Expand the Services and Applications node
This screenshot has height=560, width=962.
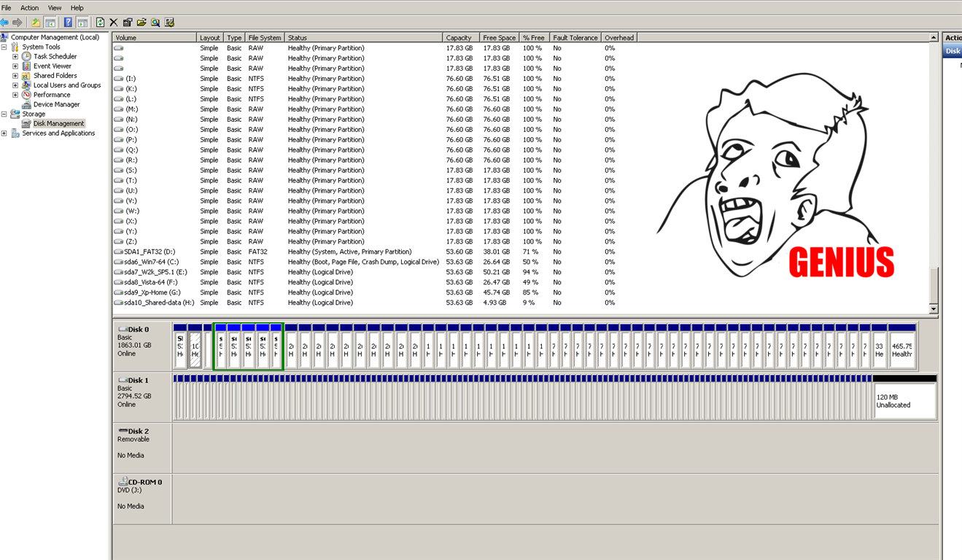[4, 133]
